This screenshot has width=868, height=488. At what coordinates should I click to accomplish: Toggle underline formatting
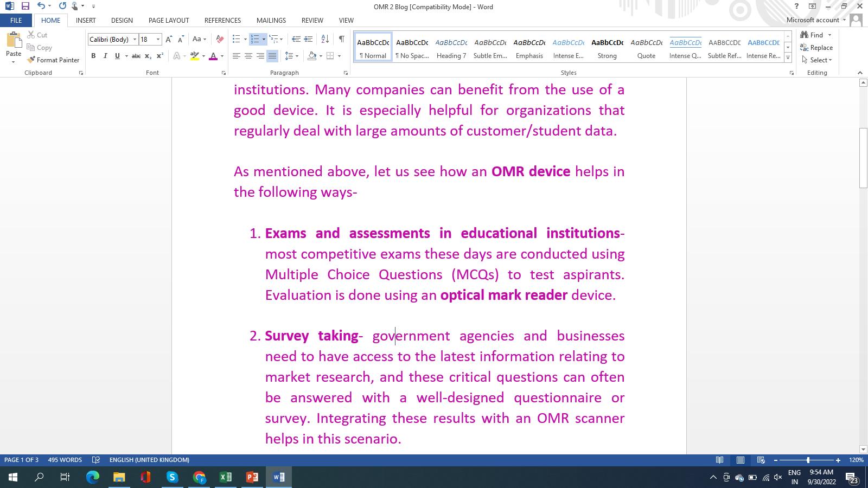click(x=117, y=56)
